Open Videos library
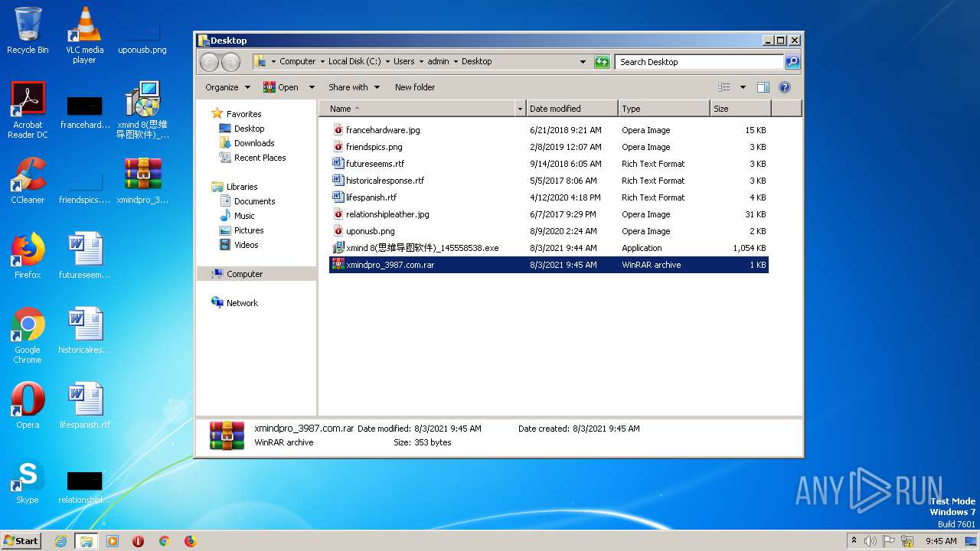This screenshot has height=551, width=980. pyautogui.click(x=246, y=245)
